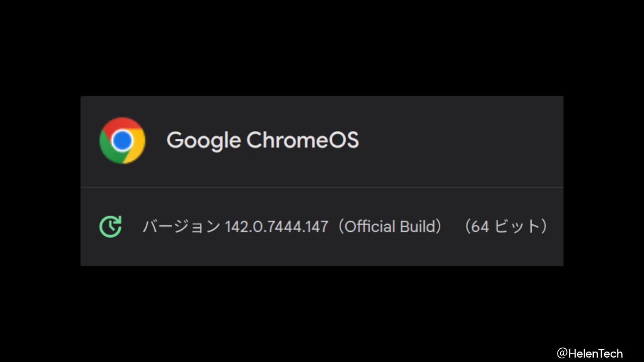Tap the blue center of the Chrome logo
The width and height of the screenshot is (644, 362).
[122, 140]
